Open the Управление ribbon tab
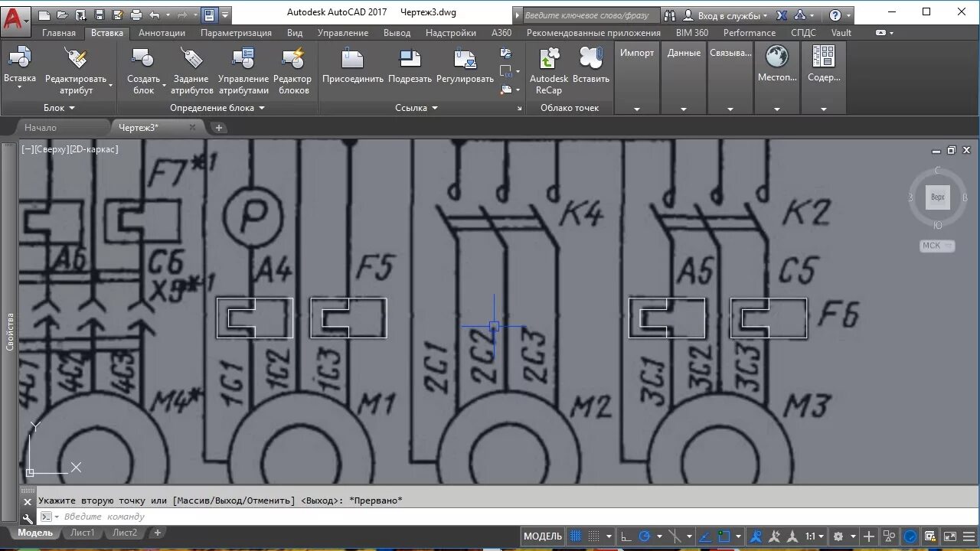The image size is (980, 551). [343, 33]
